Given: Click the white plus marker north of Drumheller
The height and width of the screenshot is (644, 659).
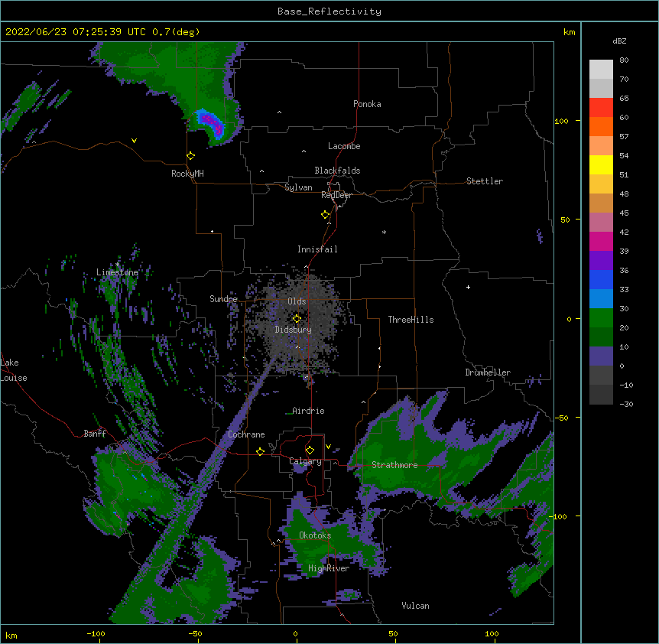Looking at the screenshot, I should click(x=468, y=287).
